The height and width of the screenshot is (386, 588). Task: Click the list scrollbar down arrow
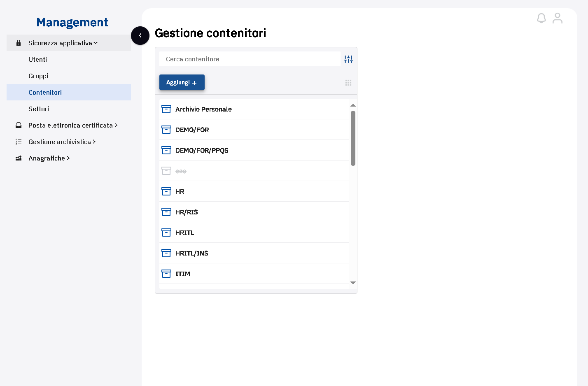pos(353,283)
